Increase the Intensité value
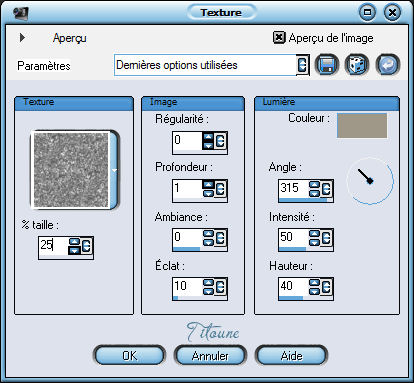 click(x=315, y=234)
